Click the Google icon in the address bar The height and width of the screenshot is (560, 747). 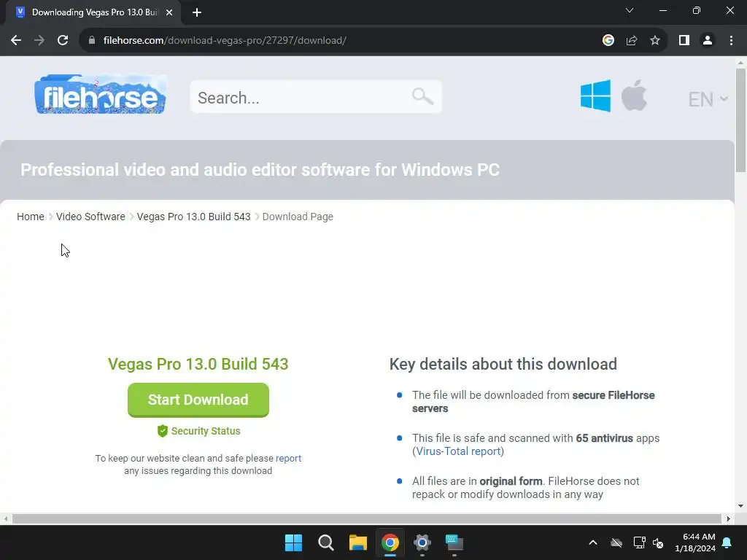(608, 41)
